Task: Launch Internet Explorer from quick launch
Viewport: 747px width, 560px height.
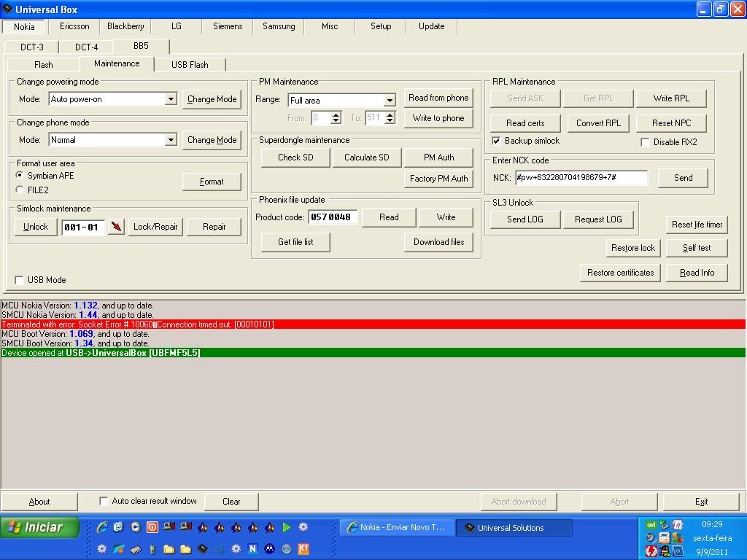Action: [x=102, y=527]
